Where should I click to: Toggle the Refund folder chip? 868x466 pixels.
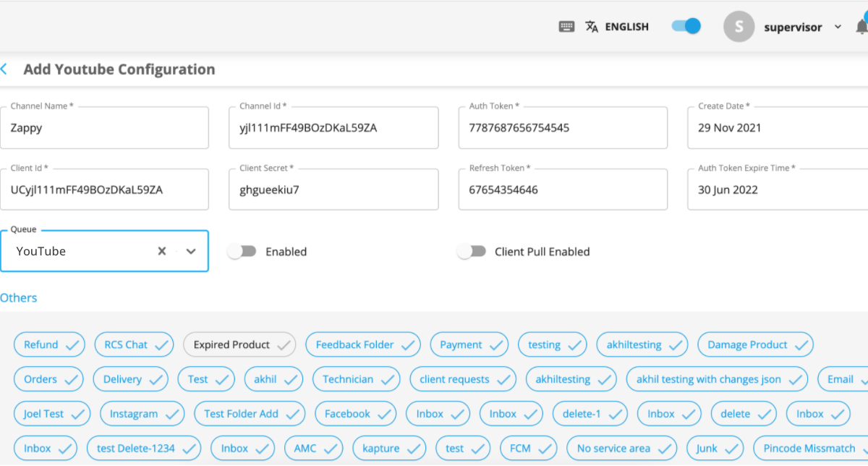(49, 344)
